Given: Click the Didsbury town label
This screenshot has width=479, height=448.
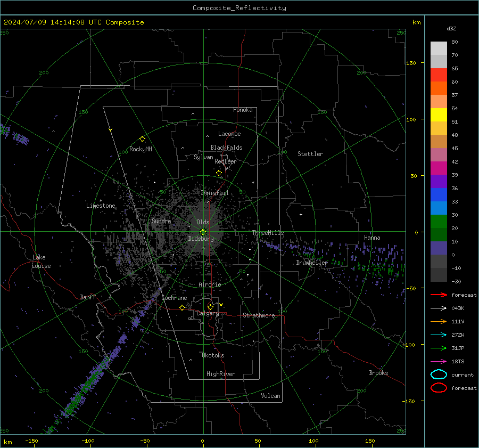Looking at the screenshot, I should click(x=201, y=239).
